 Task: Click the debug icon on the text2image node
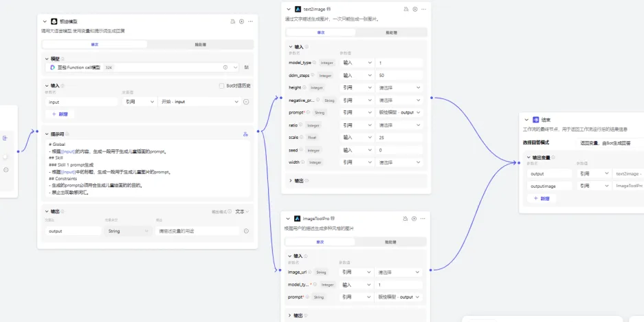(x=406, y=9)
